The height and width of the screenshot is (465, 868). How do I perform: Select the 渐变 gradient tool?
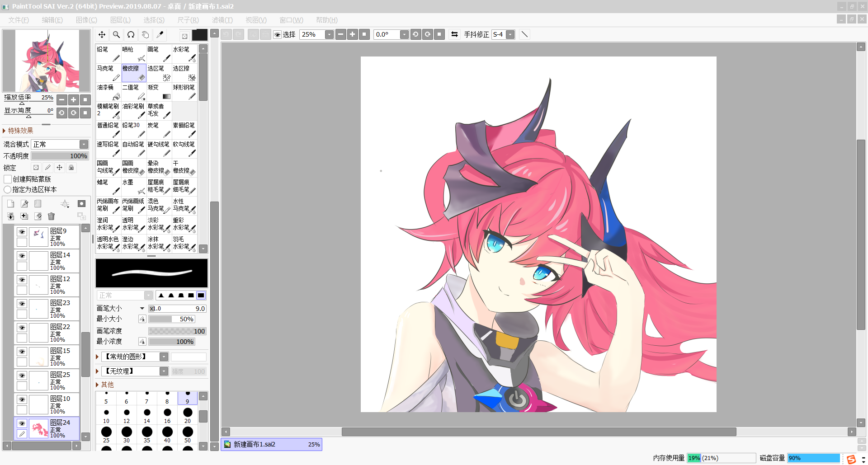point(159,92)
